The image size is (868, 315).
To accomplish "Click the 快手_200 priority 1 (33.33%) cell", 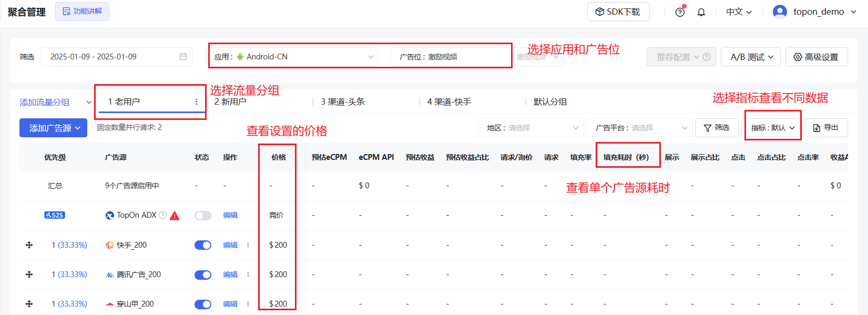I will coord(69,245).
